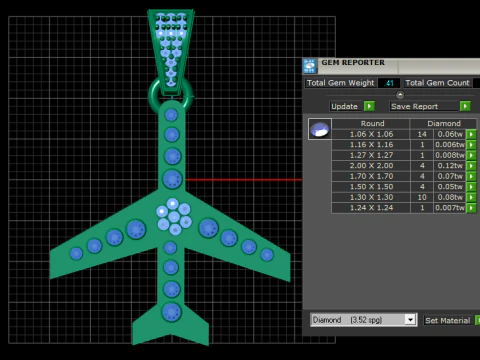Viewport: 480px width, 360px height.
Task: Click the 0.007tw weight cell
Action: [x=450, y=208]
